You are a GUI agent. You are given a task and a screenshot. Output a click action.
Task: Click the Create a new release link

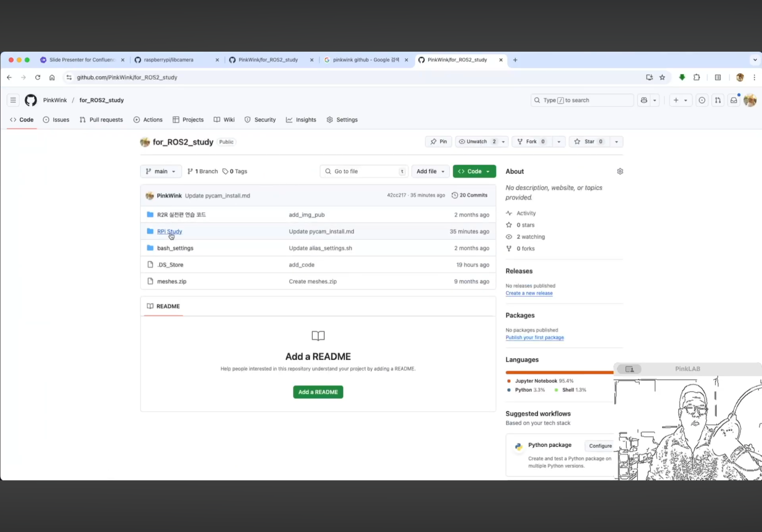(x=529, y=293)
